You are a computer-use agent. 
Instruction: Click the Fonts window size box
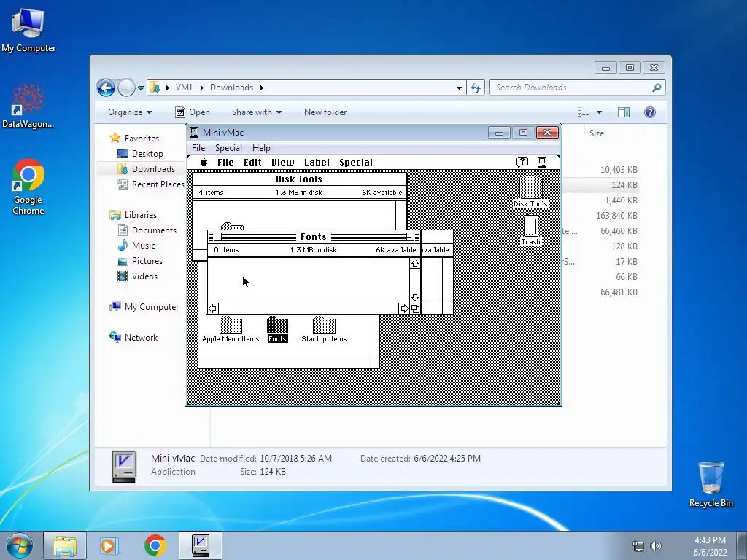tap(415, 308)
